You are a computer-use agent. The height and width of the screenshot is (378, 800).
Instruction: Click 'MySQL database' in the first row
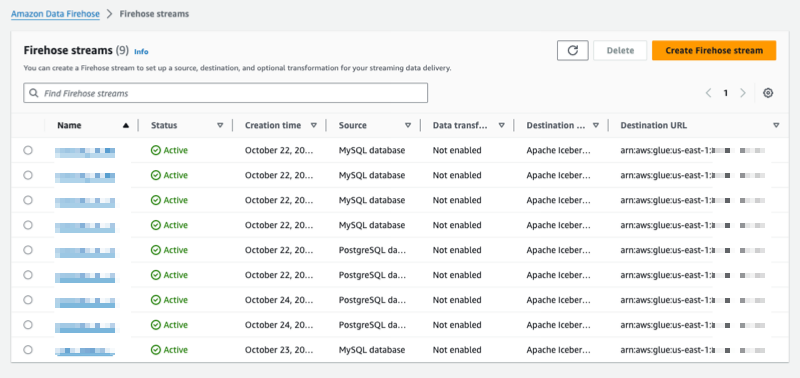[372, 150]
